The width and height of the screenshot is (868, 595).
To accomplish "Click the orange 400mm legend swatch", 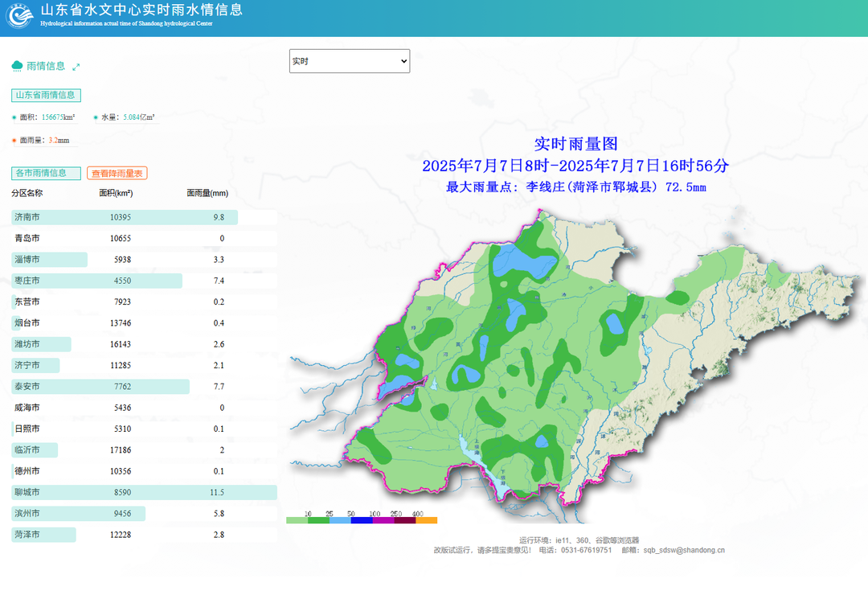I will click(426, 521).
